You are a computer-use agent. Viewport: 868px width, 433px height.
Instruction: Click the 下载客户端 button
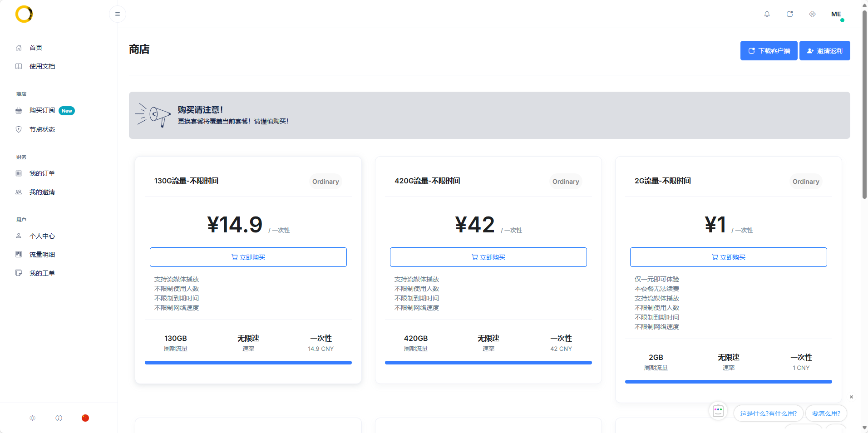click(769, 51)
